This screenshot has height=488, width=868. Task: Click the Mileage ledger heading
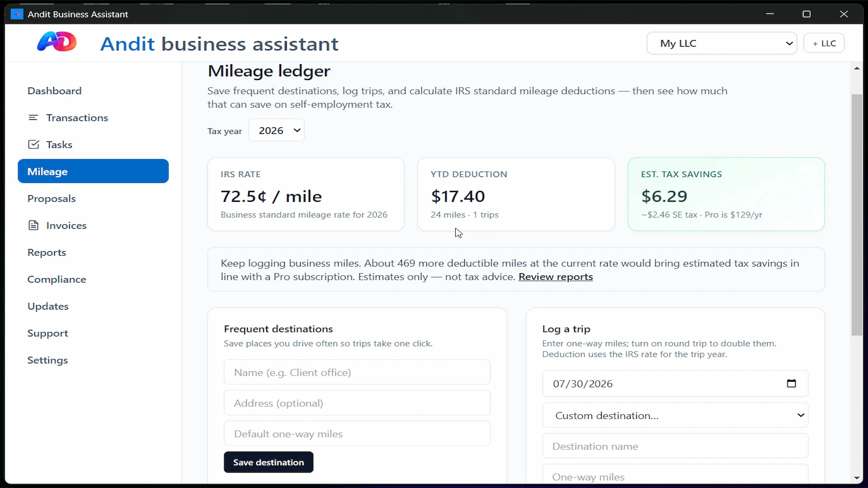pyautogui.click(x=269, y=71)
